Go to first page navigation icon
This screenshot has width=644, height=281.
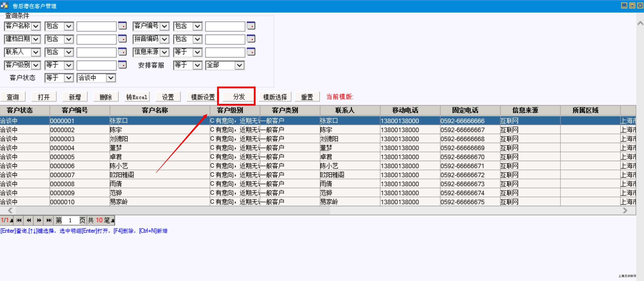click(19, 220)
